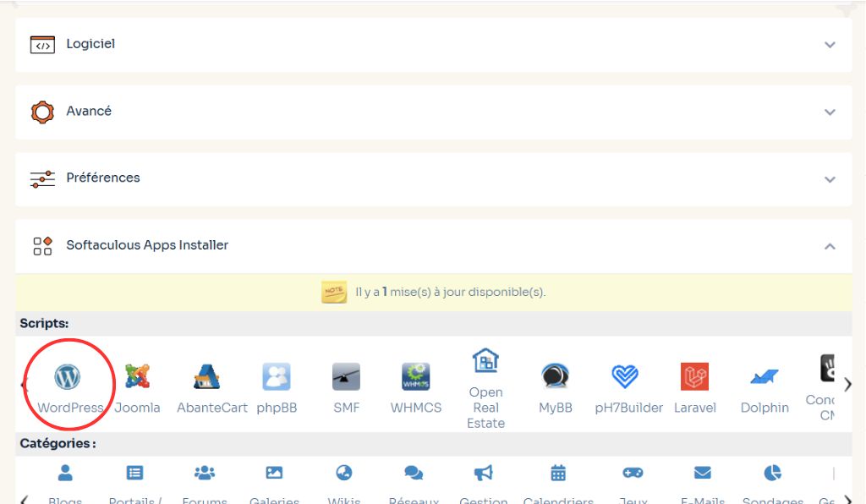Show previous categories with left arrow
866x504 pixels.
point(24,500)
